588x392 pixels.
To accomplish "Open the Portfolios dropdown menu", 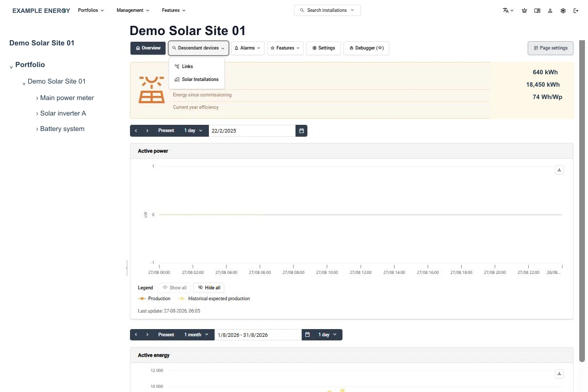I will [91, 10].
